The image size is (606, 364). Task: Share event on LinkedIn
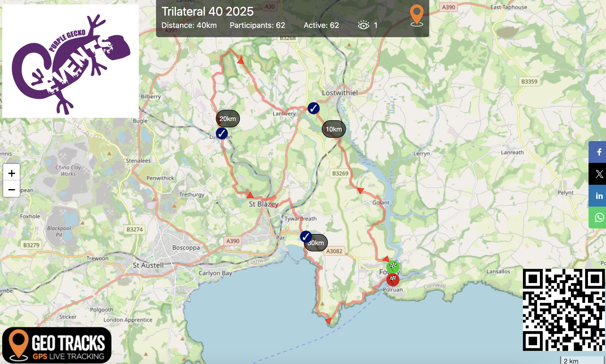click(599, 196)
